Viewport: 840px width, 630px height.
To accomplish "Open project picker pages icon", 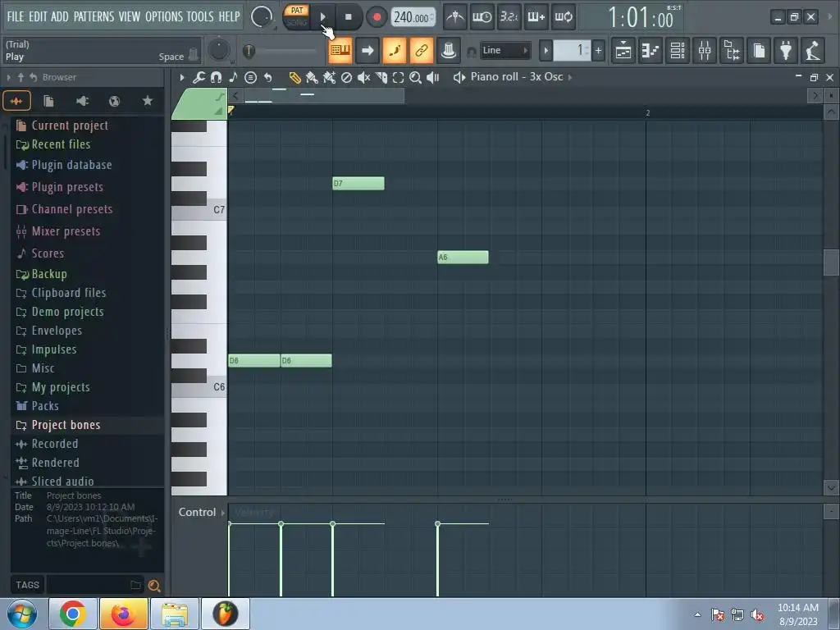I will click(x=759, y=51).
